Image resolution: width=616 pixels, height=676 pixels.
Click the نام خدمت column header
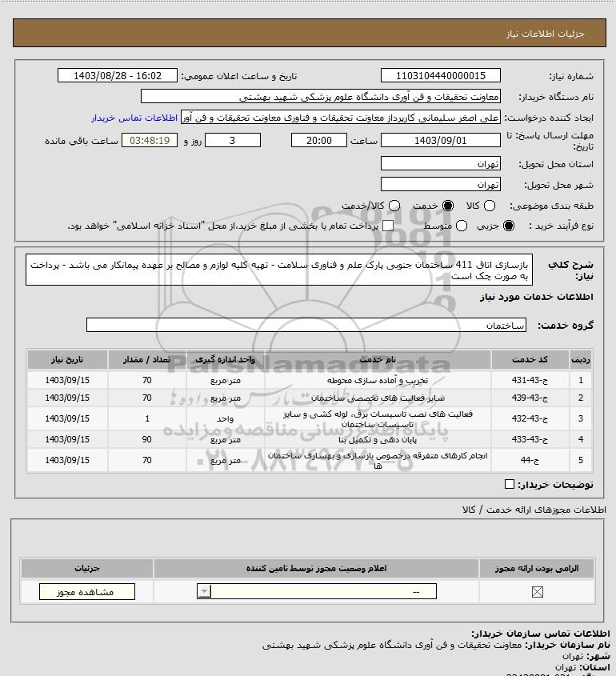click(x=378, y=359)
